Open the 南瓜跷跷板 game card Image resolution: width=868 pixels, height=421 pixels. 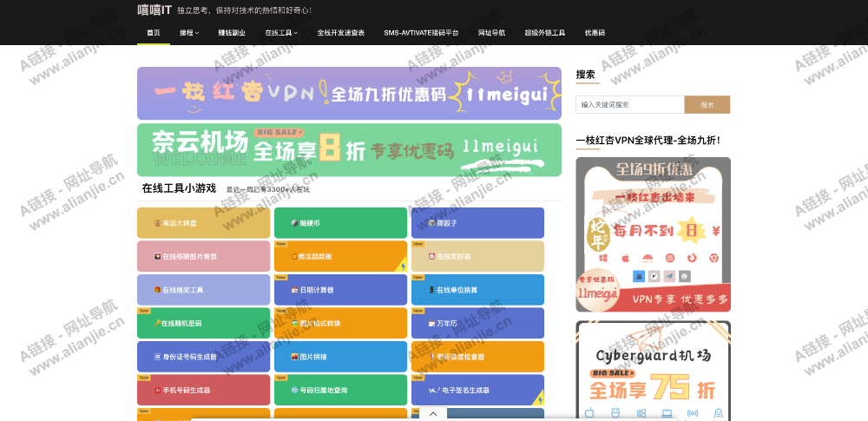[340, 256]
